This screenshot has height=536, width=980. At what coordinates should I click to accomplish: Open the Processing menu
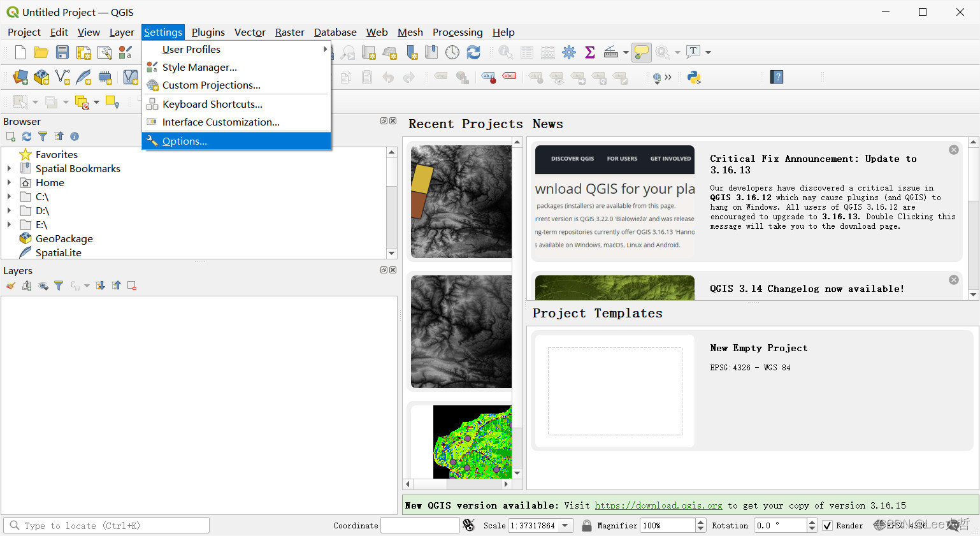[458, 32]
